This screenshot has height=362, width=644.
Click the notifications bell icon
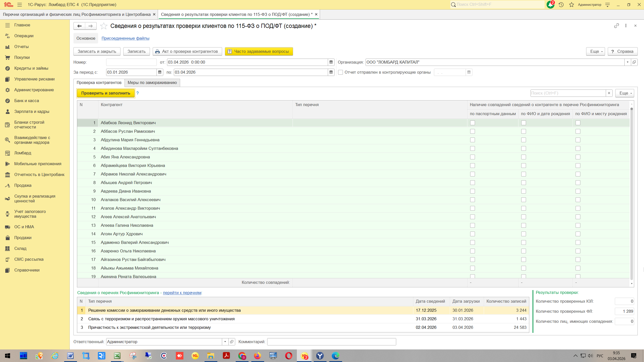coord(550,5)
